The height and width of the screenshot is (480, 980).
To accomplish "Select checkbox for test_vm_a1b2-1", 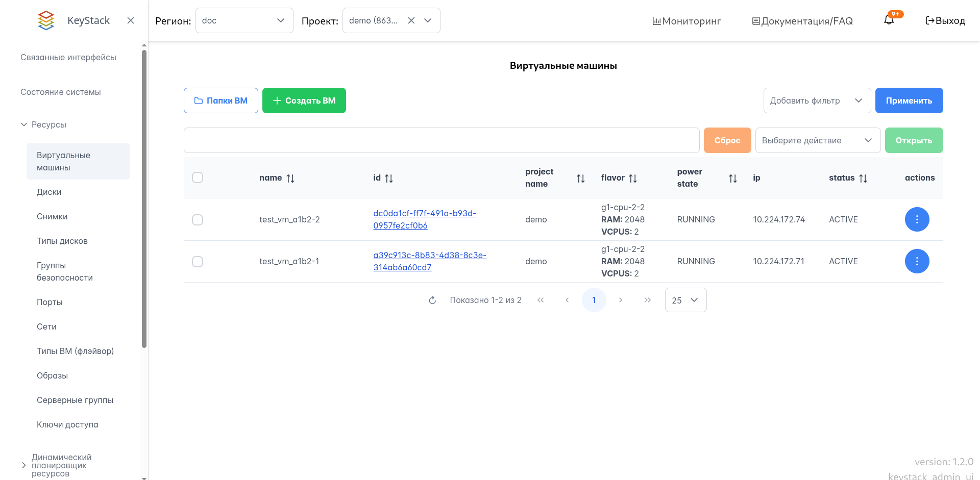I will click(x=198, y=262).
